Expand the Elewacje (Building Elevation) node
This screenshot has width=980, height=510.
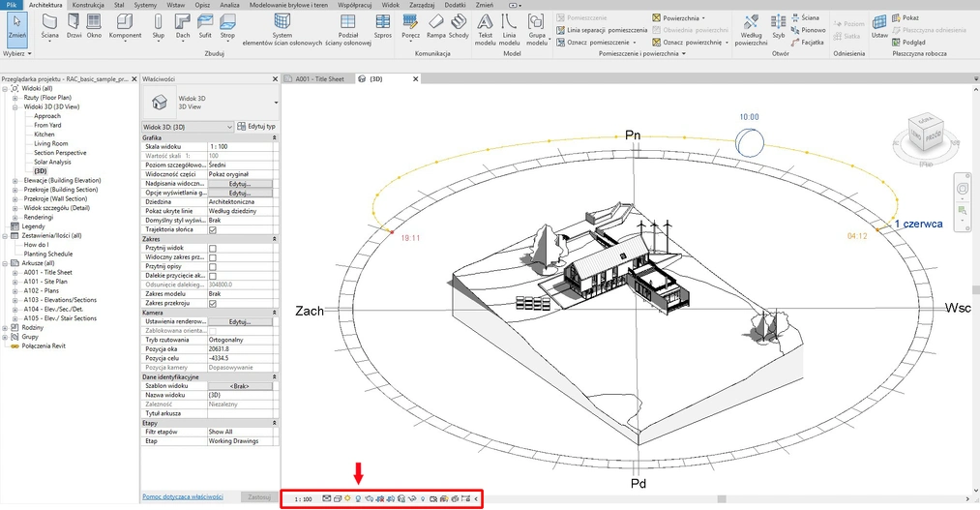point(15,180)
